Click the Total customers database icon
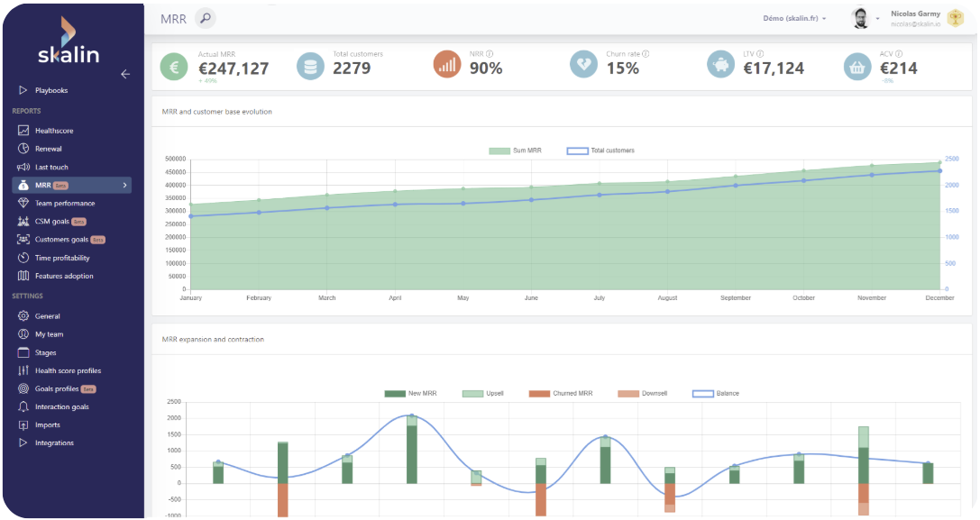Screen dimensions: 980x520 [x=310, y=66]
